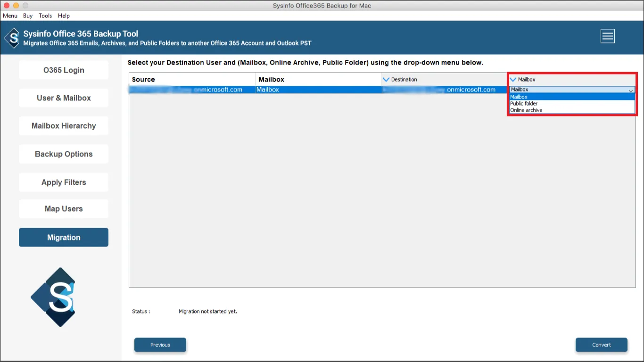Switch to the Map Users step
This screenshot has height=362, width=644.
(x=64, y=209)
